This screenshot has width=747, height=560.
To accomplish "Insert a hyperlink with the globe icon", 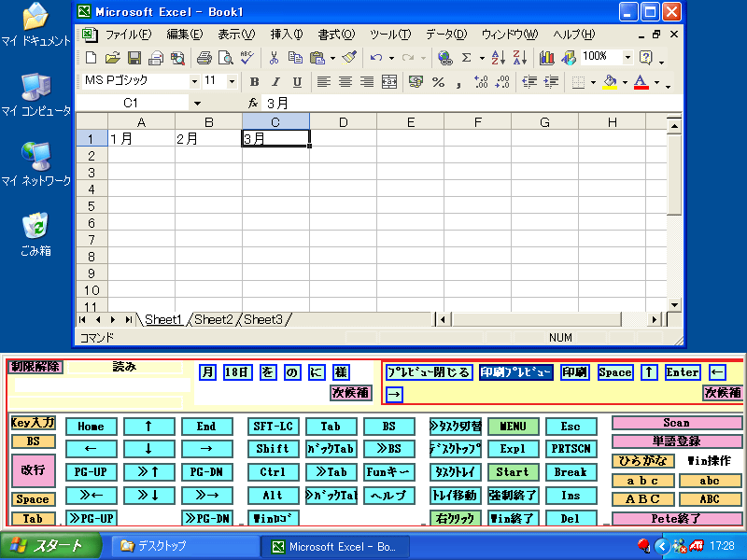I will [445, 58].
